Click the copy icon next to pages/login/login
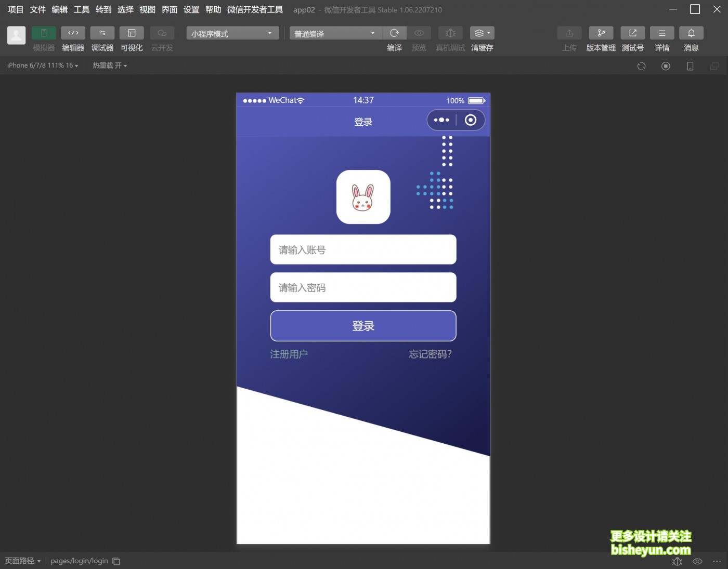The width and height of the screenshot is (728, 569). 115,561
